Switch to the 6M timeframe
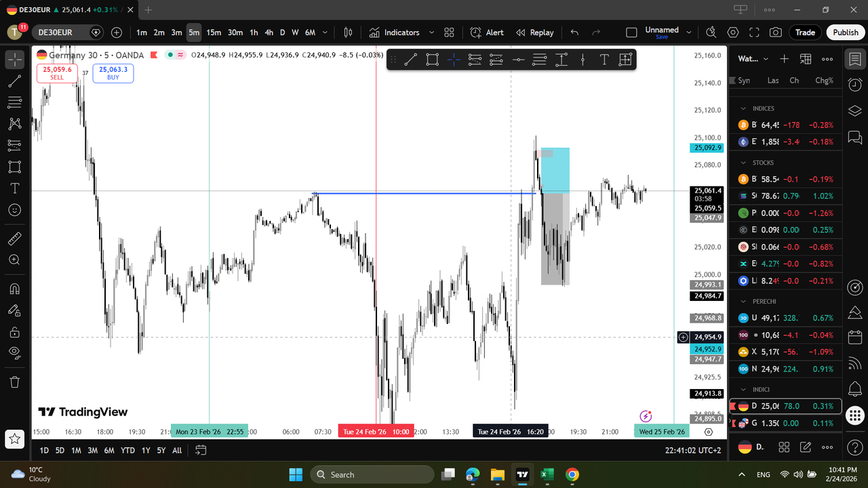The image size is (868, 488). pyautogui.click(x=310, y=33)
